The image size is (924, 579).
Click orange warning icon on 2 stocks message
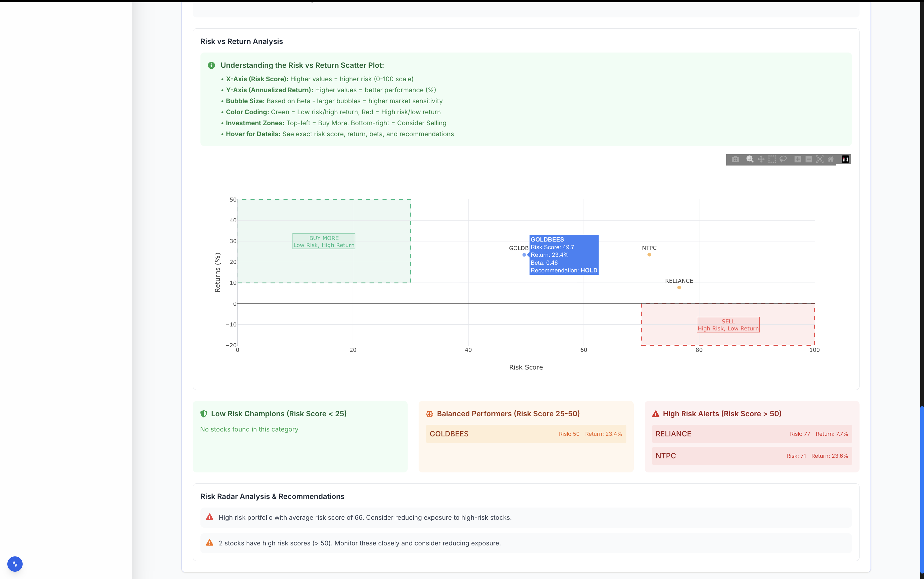pyautogui.click(x=210, y=543)
